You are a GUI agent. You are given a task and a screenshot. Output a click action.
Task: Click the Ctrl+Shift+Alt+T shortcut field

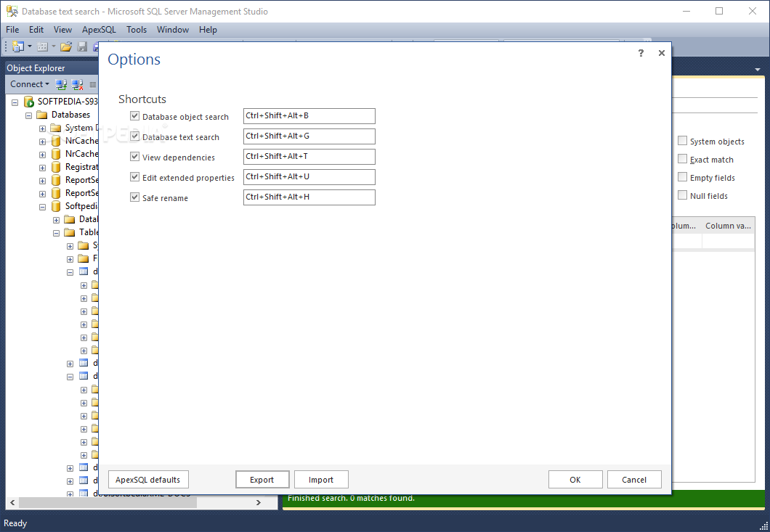point(309,157)
